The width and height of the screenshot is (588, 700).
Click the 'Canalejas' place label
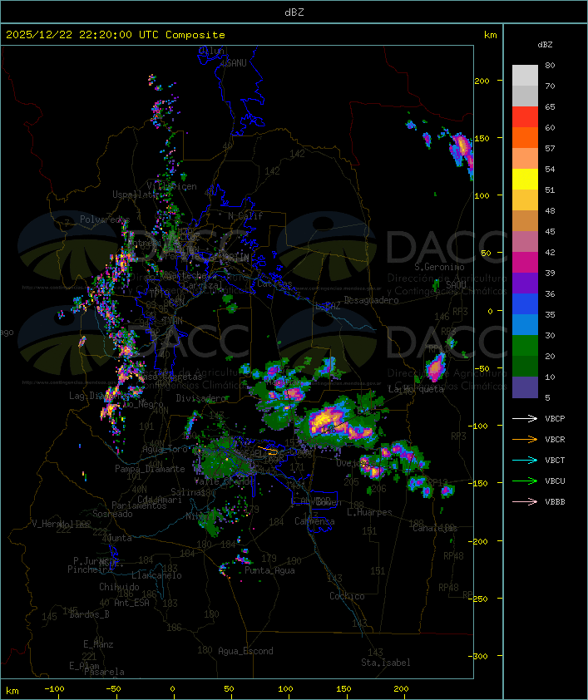point(435,528)
